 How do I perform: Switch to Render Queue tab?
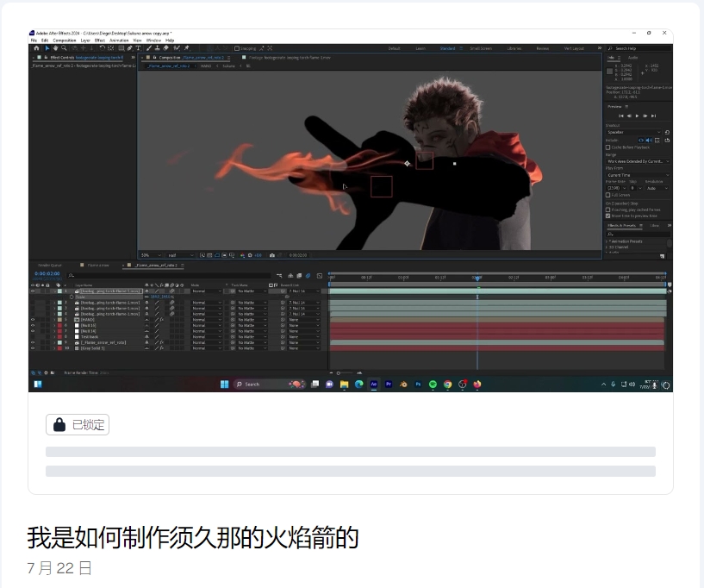tap(50, 266)
